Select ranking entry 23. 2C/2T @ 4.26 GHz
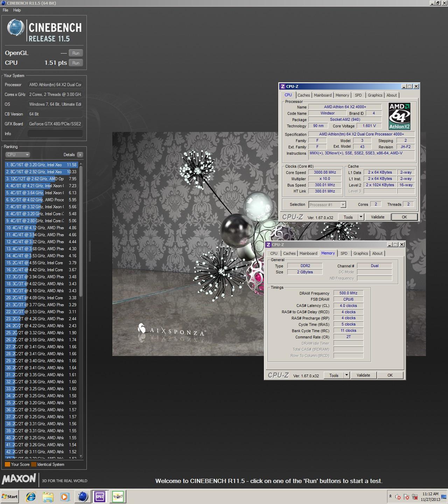 click(41, 318)
